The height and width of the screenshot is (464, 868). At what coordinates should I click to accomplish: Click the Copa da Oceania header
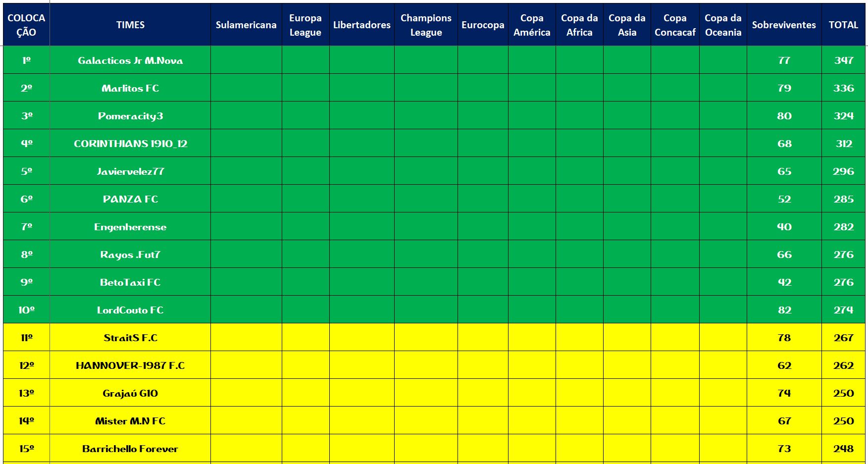click(723, 25)
